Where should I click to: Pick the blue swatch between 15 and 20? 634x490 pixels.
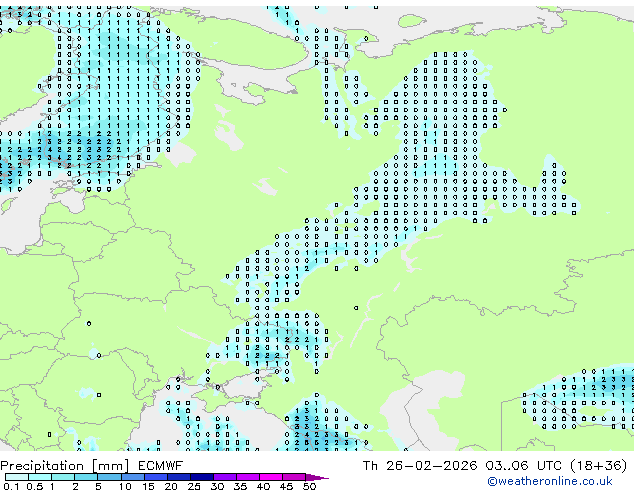click(155, 477)
